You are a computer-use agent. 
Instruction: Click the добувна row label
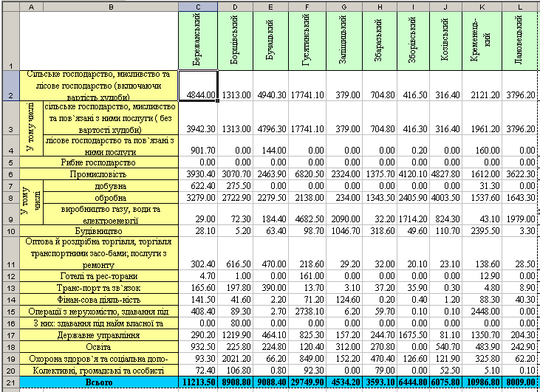[x=111, y=186]
